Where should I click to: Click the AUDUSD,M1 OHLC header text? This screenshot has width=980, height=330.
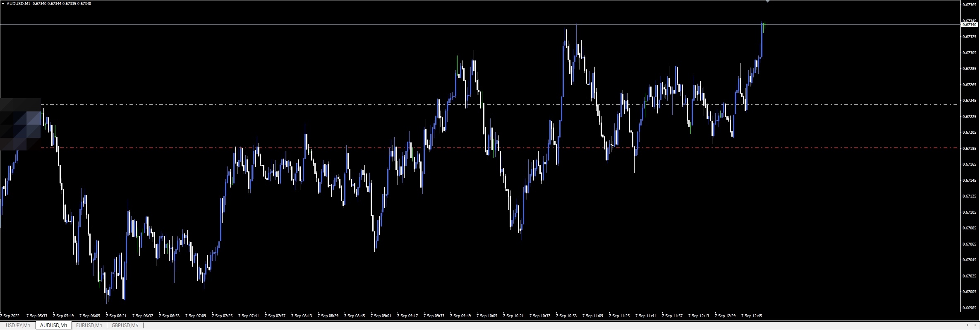(49, 4)
